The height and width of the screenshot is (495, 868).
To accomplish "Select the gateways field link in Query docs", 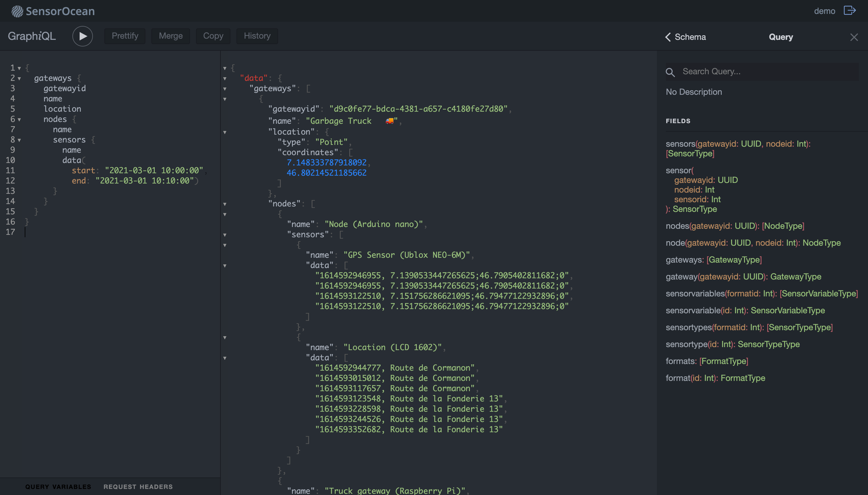I will [683, 259].
